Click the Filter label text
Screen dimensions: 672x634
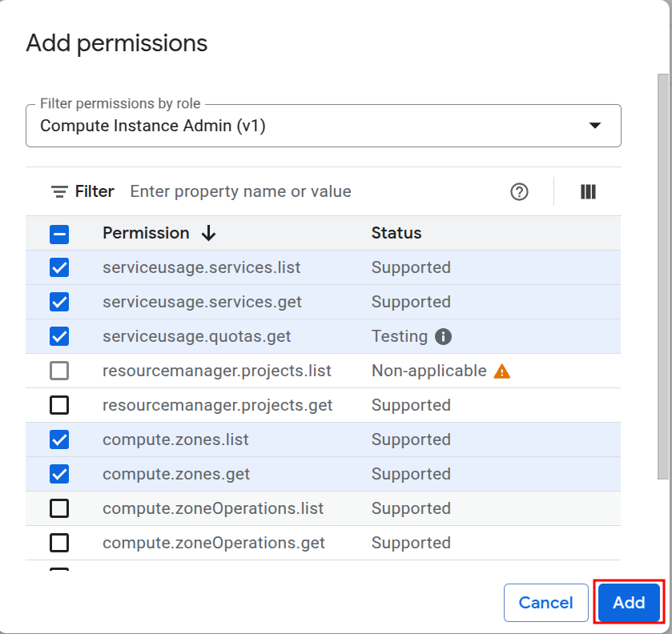(95, 191)
